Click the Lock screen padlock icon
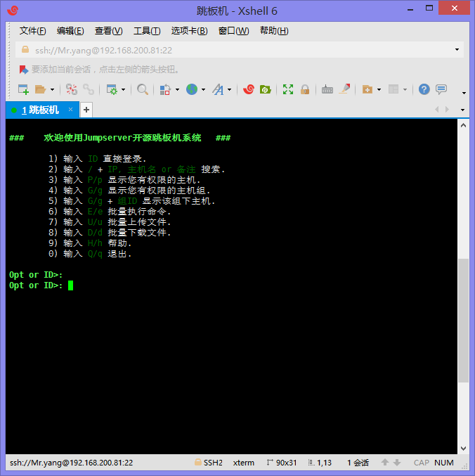Viewport: 475px width, 476px height. pyautogui.click(x=305, y=89)
